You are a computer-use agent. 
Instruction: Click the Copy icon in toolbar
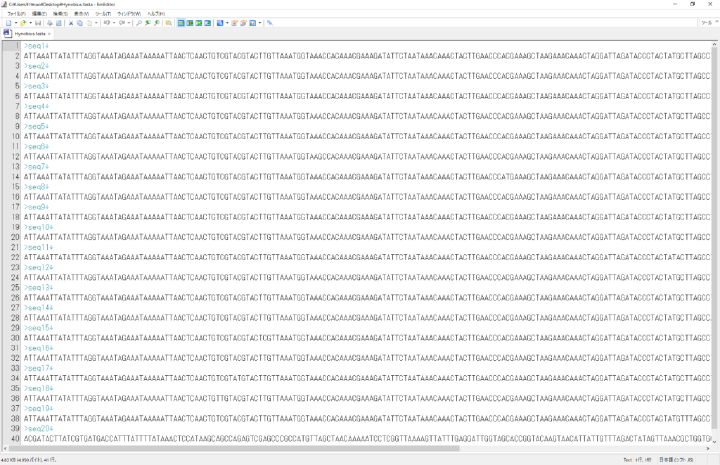click(x=80, y=22)
